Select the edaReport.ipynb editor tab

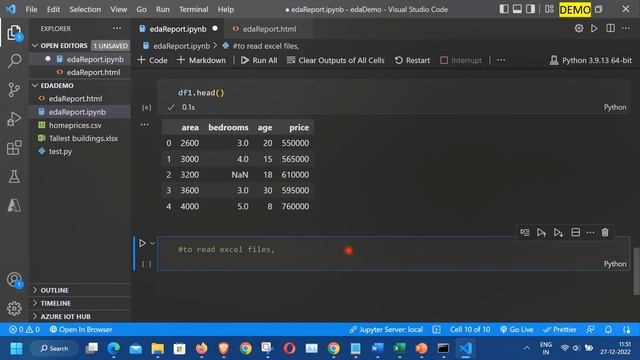pos(178,29)
